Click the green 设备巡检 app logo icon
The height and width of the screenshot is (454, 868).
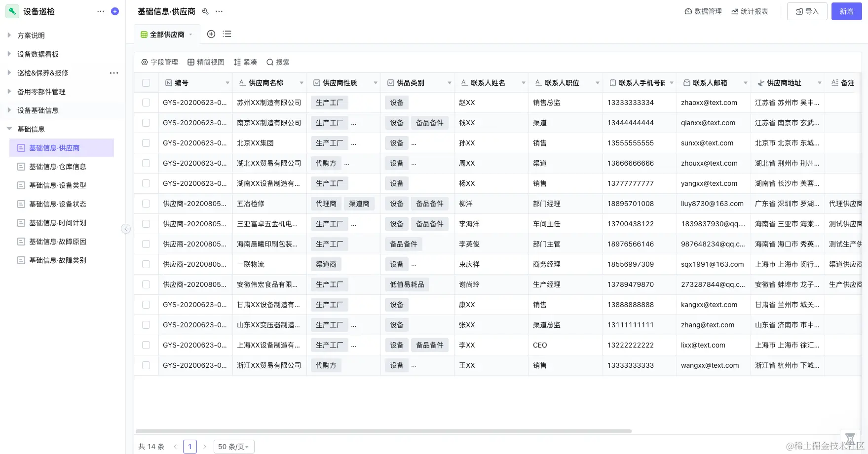click(12, 11)
